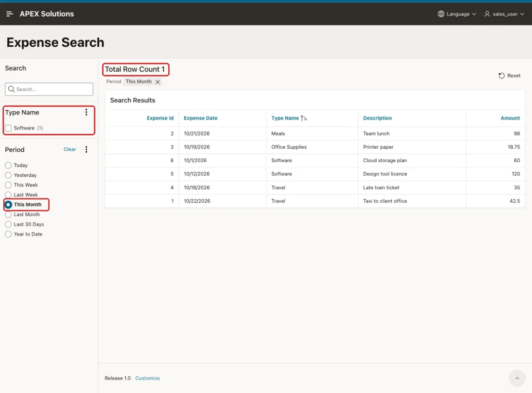Choose the Last Week radio button

pos(8,195)
